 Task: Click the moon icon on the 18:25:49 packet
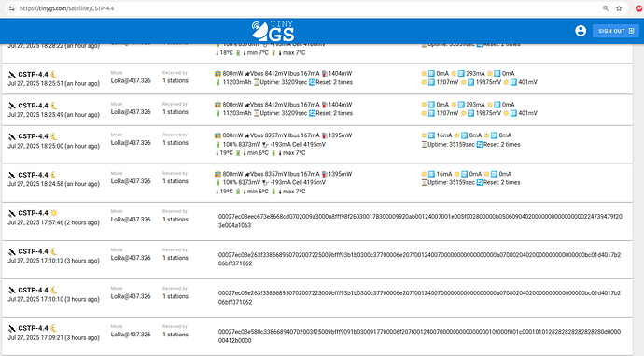54,106
